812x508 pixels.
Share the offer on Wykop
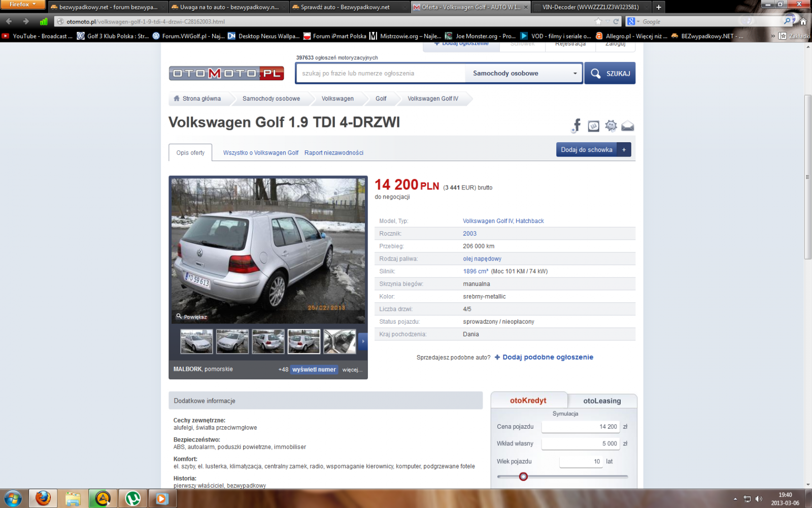[x=593, y=126]
